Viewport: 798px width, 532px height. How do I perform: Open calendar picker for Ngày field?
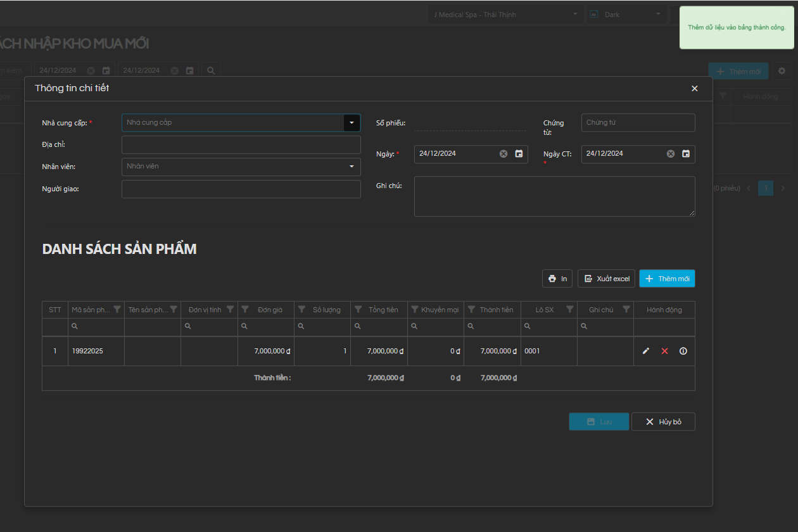click(x=519, y=153)
